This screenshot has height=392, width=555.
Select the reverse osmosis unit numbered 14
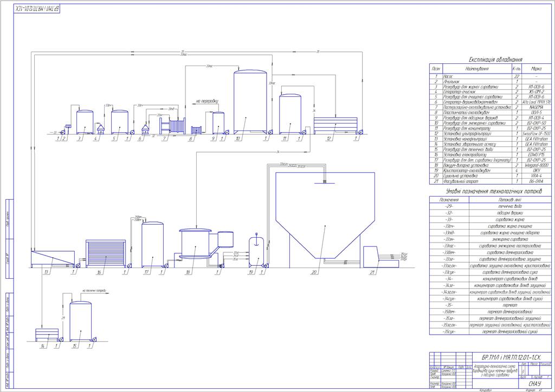coord(47,335)
